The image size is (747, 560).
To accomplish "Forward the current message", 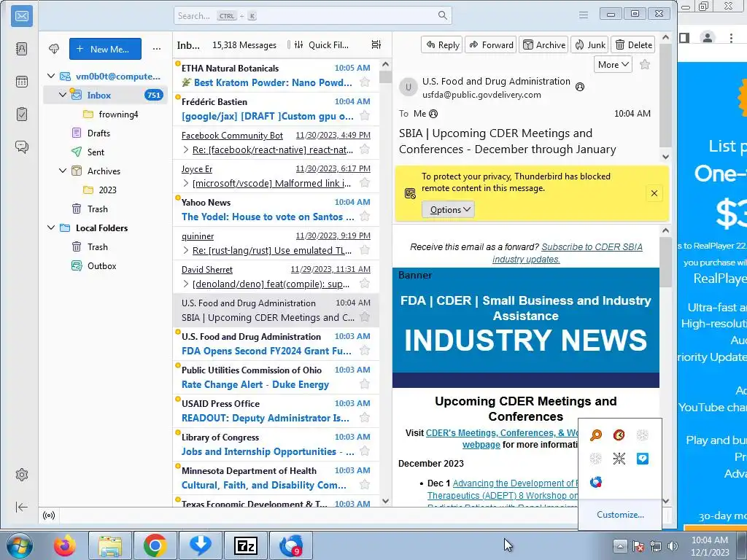I will click(491, 44).
